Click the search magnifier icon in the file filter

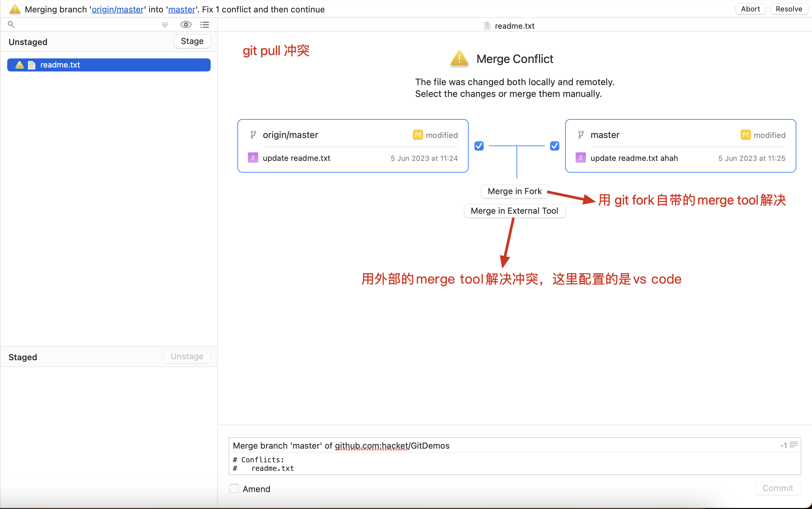(x=11, y=24)
